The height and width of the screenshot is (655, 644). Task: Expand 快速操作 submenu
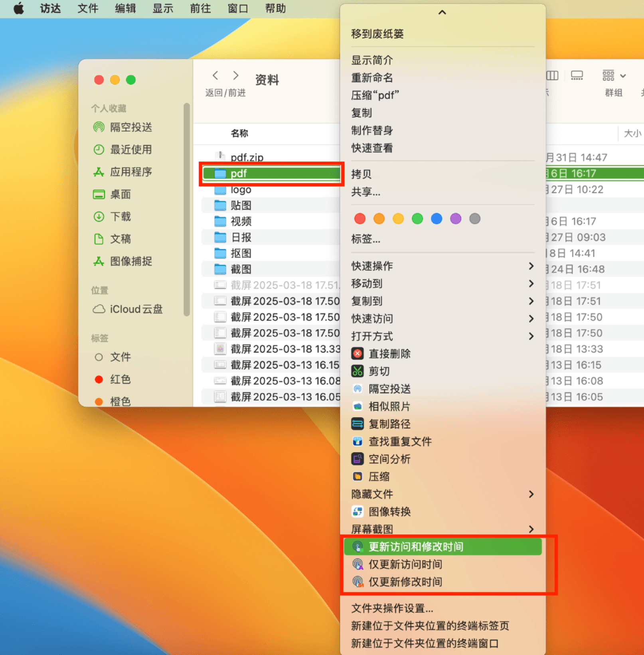tap(443, 266)
